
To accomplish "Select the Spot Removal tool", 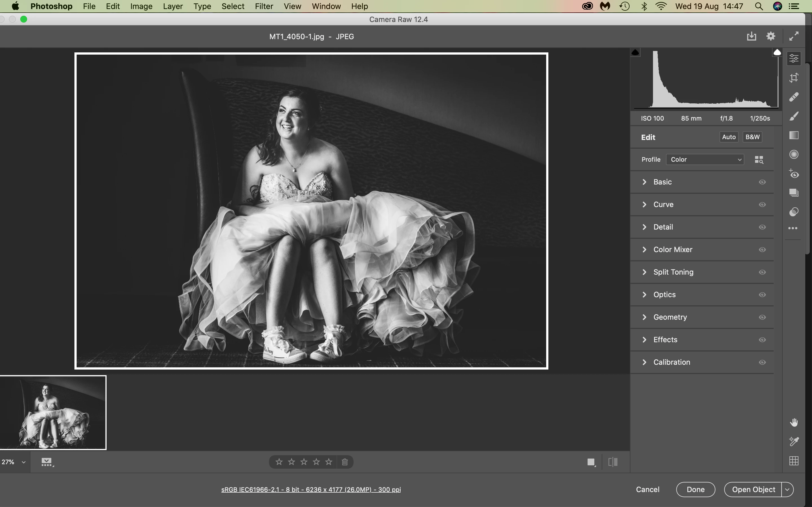I will pyautogui.click(x=794, y=97).
